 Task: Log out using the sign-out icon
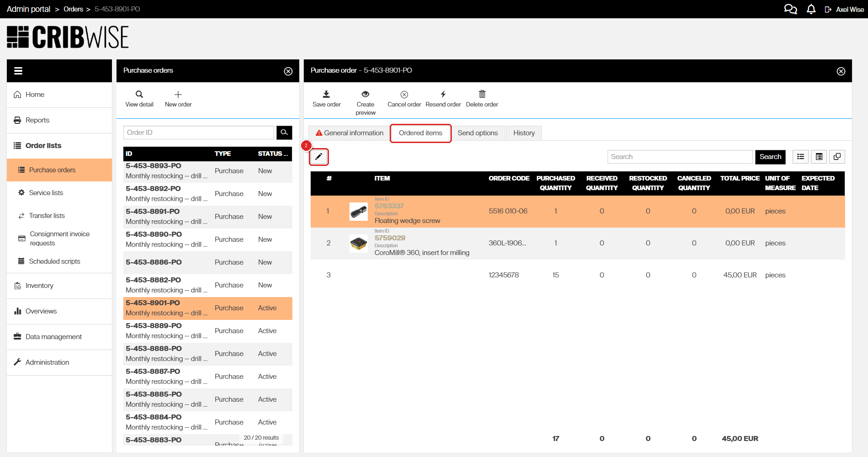(828, 9)
